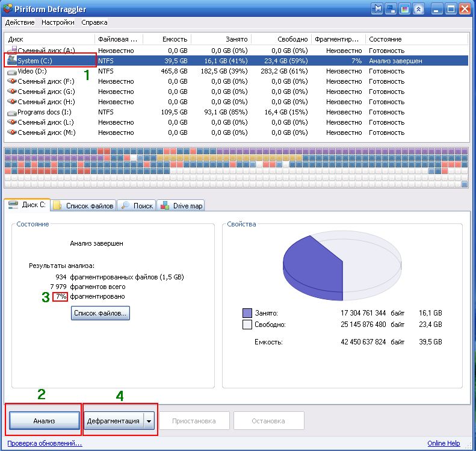
Task: Sort by the Занято column header
Action: click(x=221, y=39)
